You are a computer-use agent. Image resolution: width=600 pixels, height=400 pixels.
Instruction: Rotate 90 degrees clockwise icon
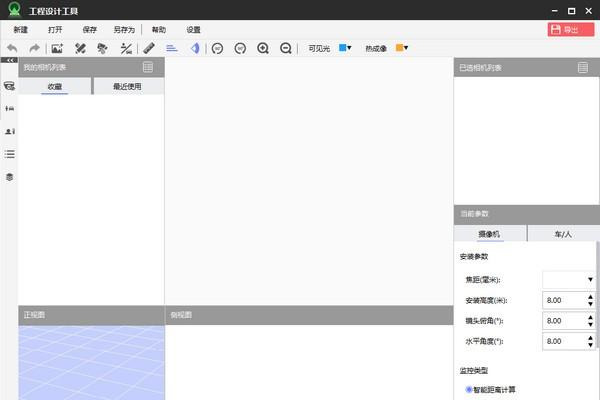(240, 49)
